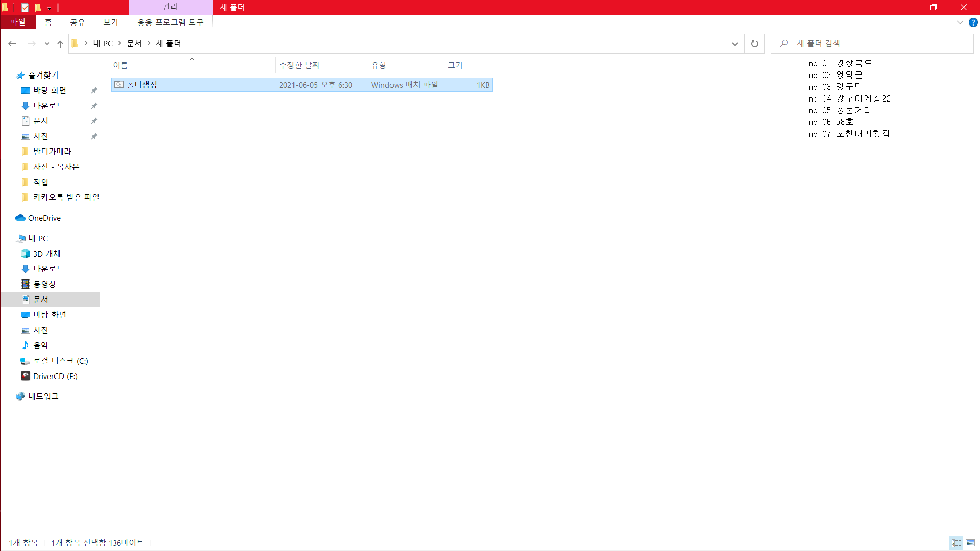The width and height of the screenshot is (980, 551).
Task: Click the OneDrive cloud icon
Action: [20, 218]
